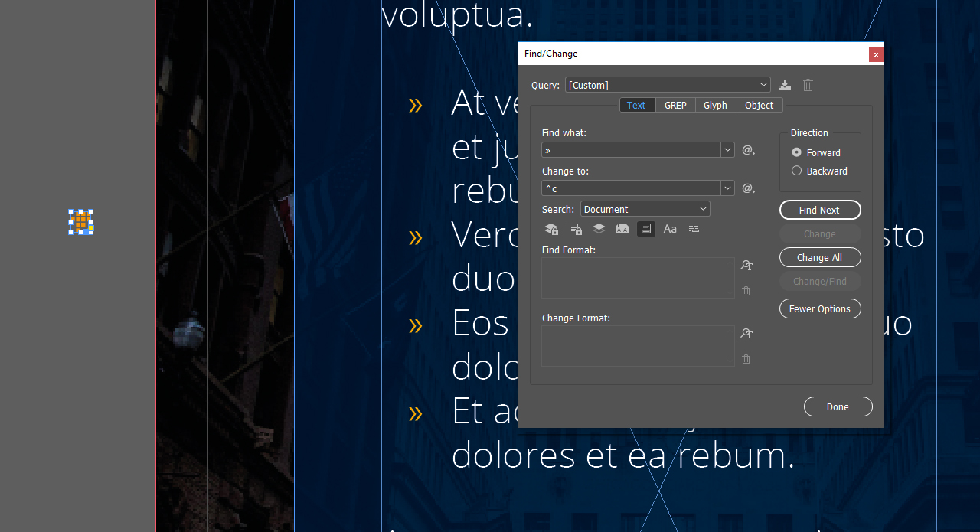The height and width of the screenshot is (532, 980).
Task: Clear Find Format attributes trash icon
Action: pyautogui.click(x=746, y=291)
